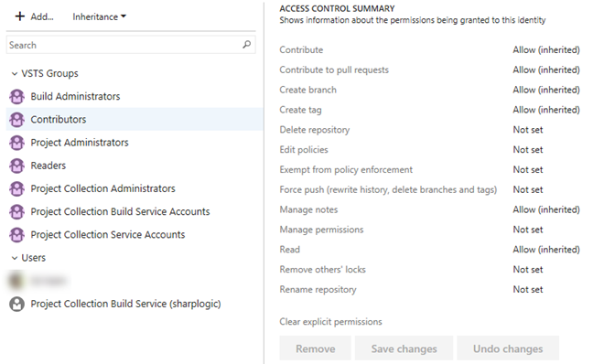Click the Project Administrators group icon
Viewport: 593px width, 364px height.
(17, 143)
